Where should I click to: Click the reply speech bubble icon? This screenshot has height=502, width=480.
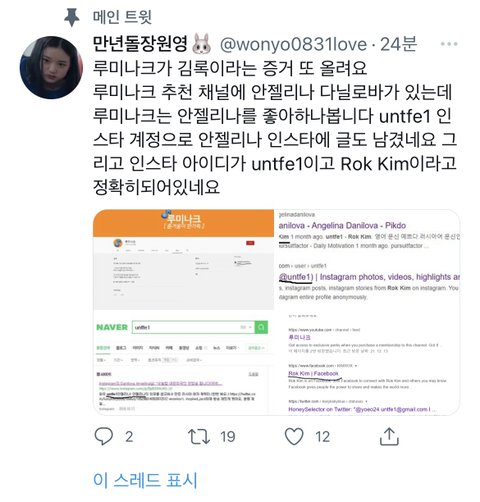coord(104,436)
